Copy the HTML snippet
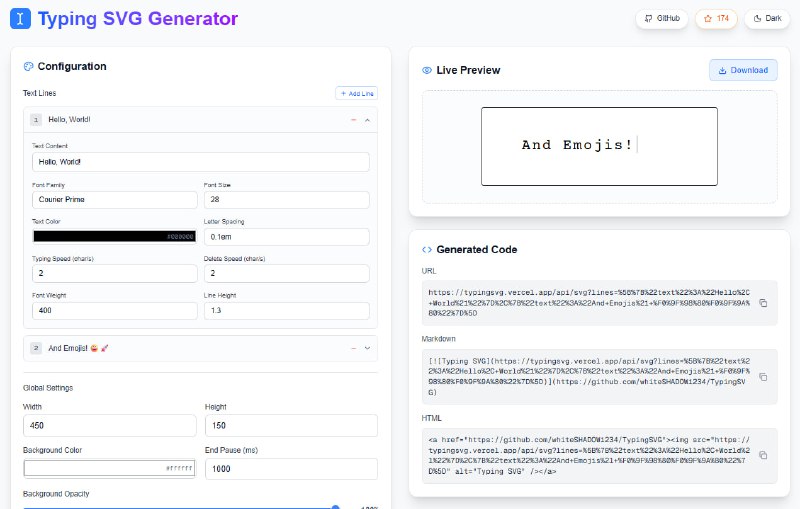This screenshot has height=509, width=800. click(x=763, y=454)
